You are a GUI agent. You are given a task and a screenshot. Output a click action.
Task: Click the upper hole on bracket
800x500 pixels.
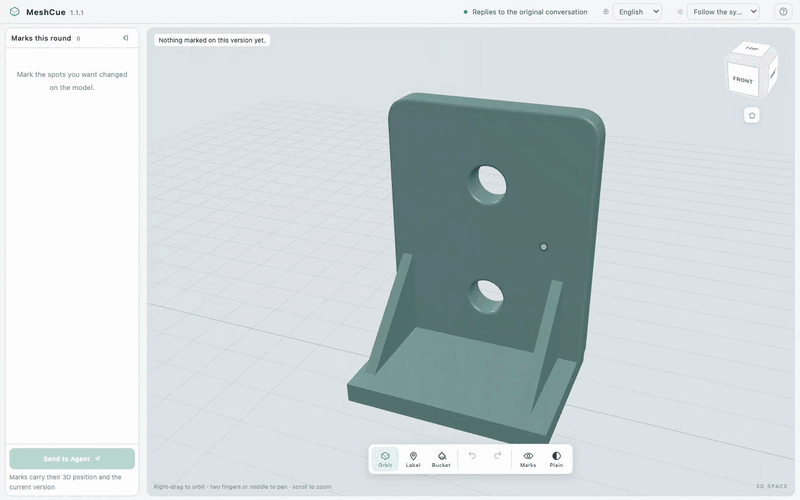point(488,184)
